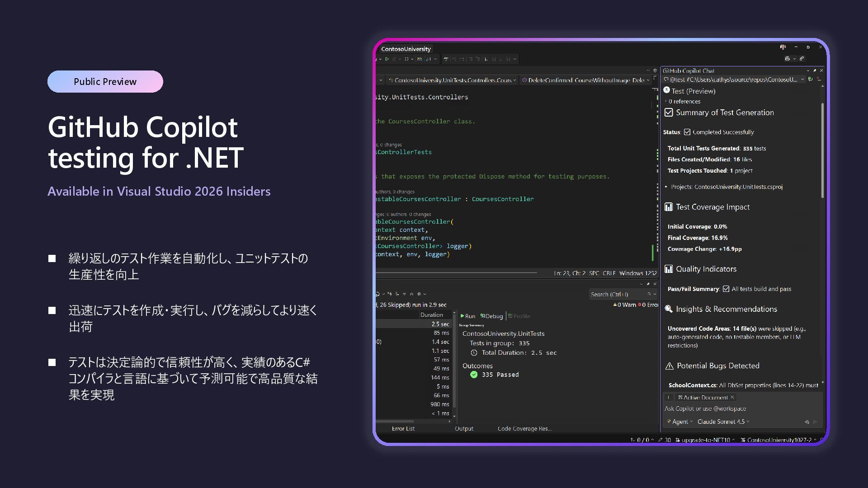The image size is (868, 488).
Task: Start new Copilot chat thread icon
Action: [x=810, y=80]
